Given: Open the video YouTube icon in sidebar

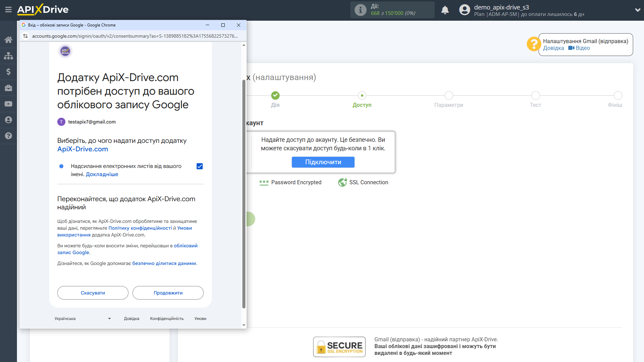Looking at the screenshot, I should click(8, 104).
